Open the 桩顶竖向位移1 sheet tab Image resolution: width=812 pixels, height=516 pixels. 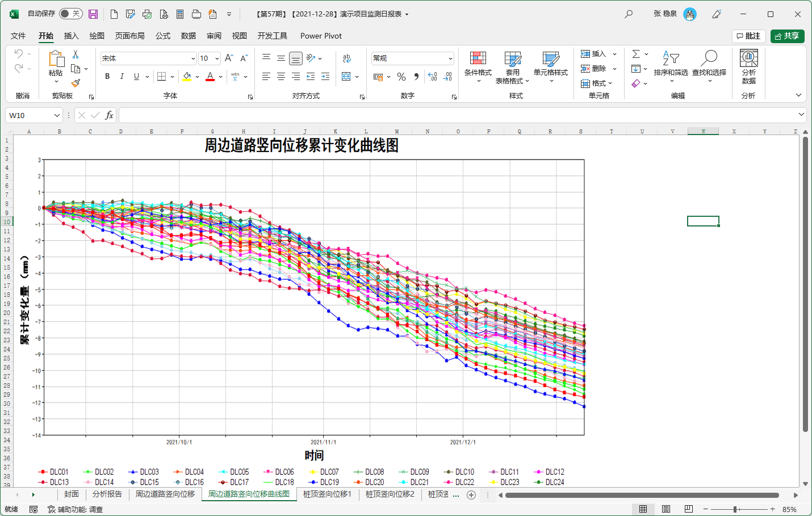[327, 494]
